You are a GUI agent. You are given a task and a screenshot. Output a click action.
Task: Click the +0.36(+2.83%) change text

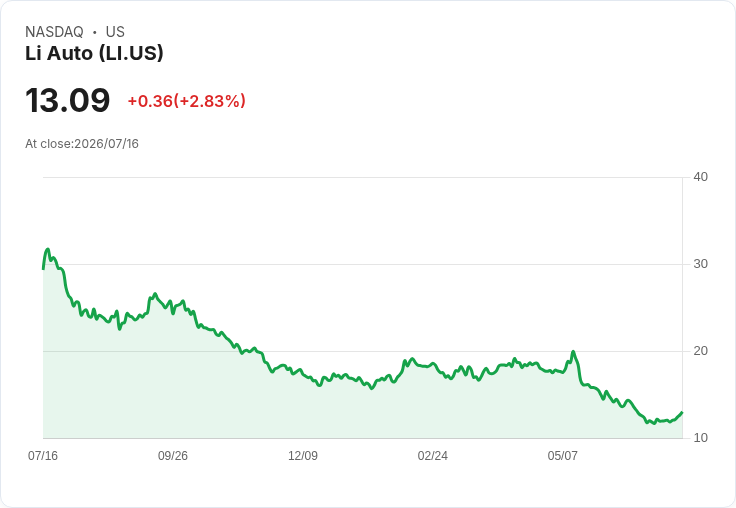pyautogui.click(x=186, y=101)
